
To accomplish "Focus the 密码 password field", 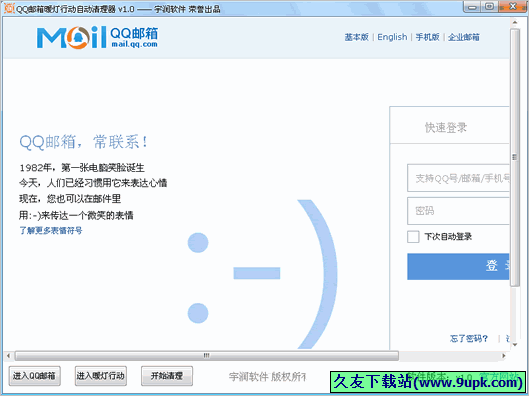I will tap(458, 211).
